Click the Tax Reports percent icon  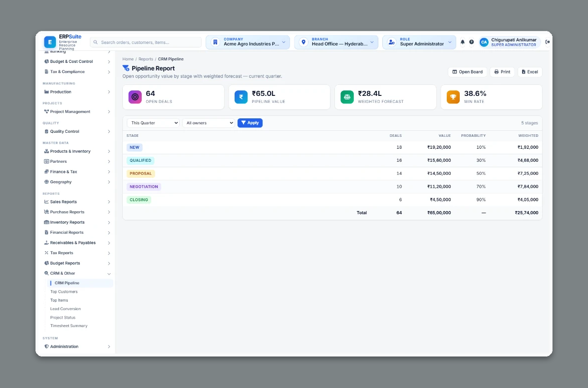(46, 253)
